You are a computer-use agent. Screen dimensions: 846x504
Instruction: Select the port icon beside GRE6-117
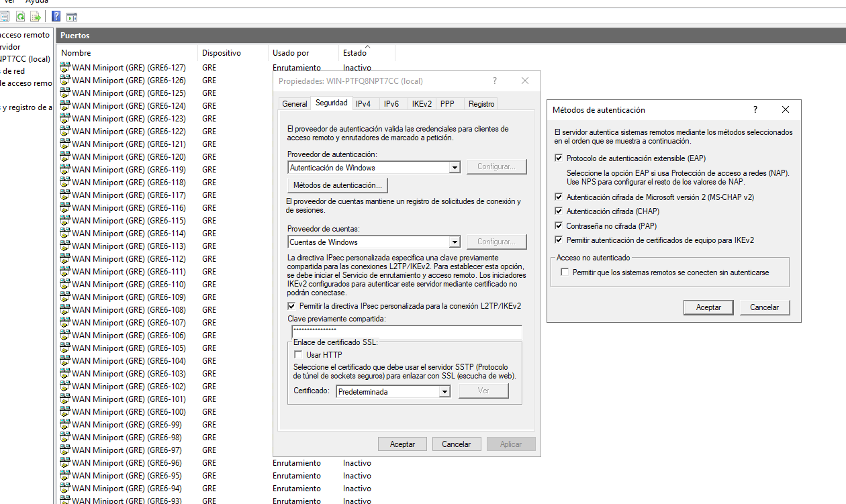pyautogui.click(x=65, y=195)
